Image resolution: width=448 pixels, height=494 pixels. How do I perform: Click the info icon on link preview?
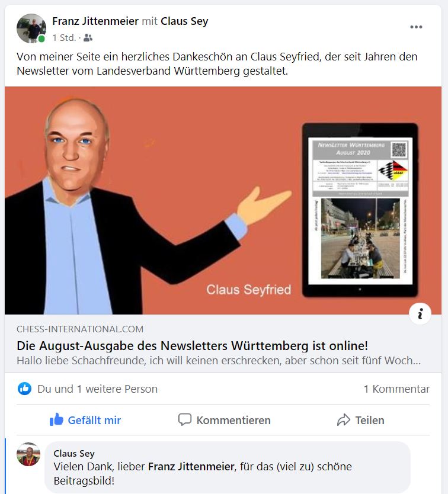pyautogui.click(x=420, y=314)
